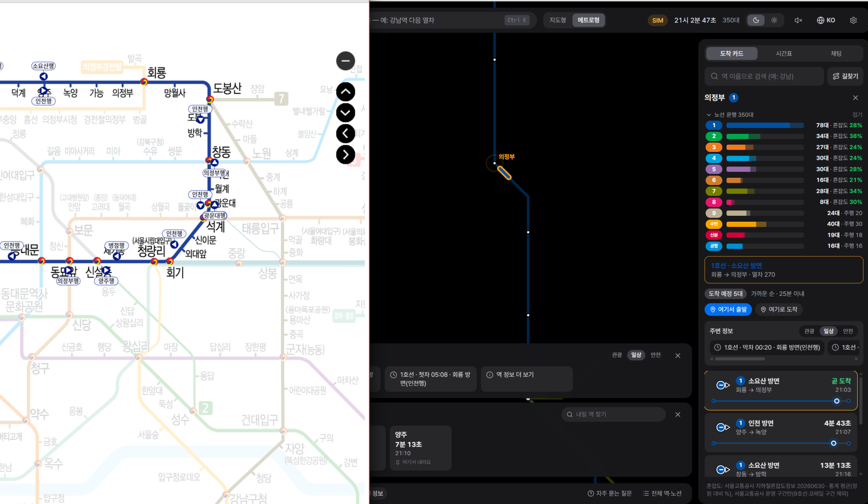The height and width of the screenshot is (504, 868).
Task: Open the 도착 카드 tab
Action: [731, 53]
